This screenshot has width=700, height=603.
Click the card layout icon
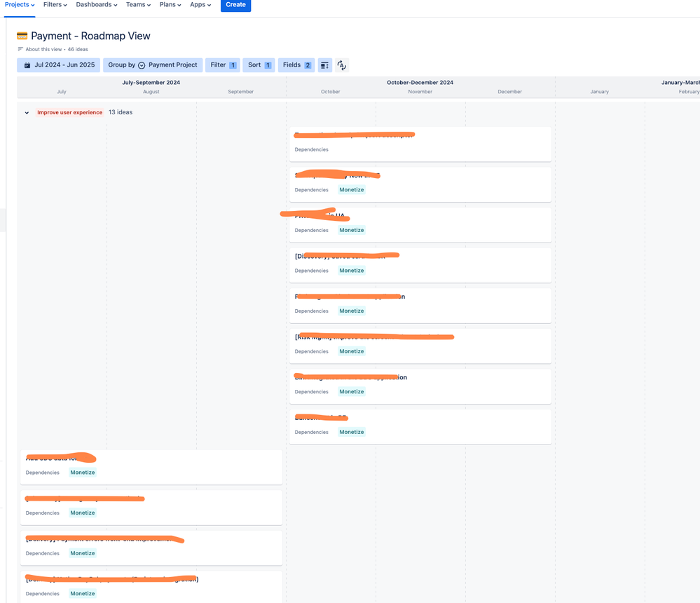coord(324,65)
